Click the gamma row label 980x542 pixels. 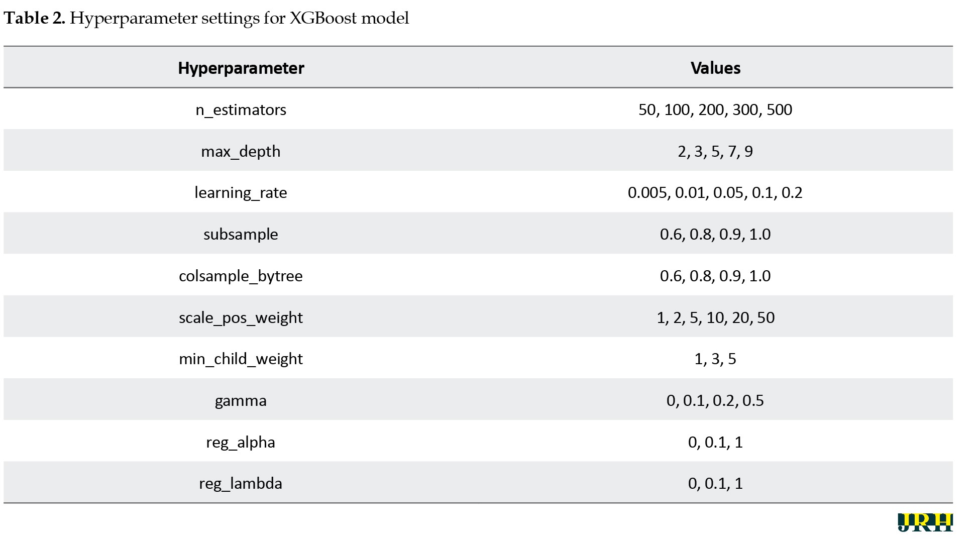pyautogui.click(x=241, y=400)
